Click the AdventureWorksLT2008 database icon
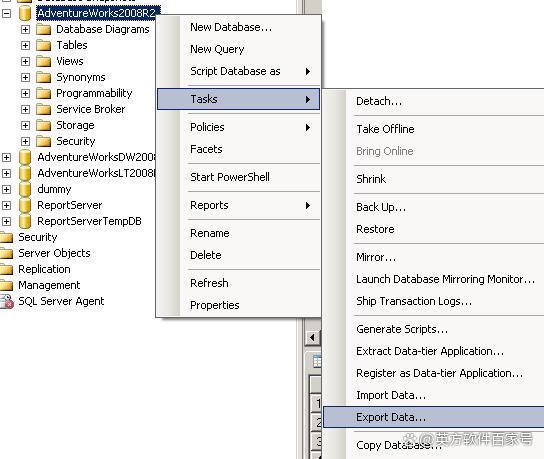Image resolution: width=544 pixels, height=459 pixels. click(x=25, y=173)
